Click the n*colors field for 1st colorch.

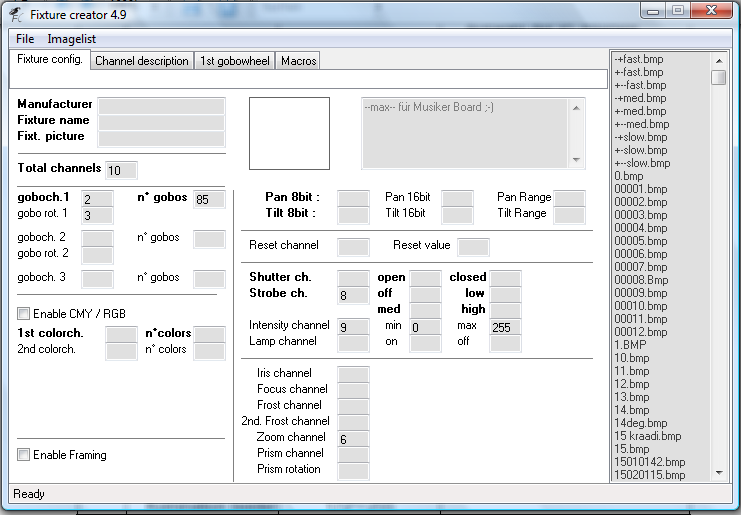point(209,335)
